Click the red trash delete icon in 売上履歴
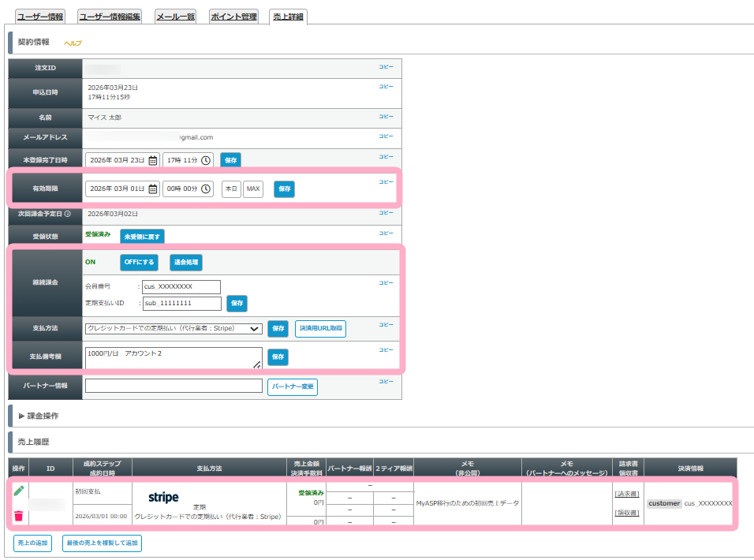 (x=19, y=516)
